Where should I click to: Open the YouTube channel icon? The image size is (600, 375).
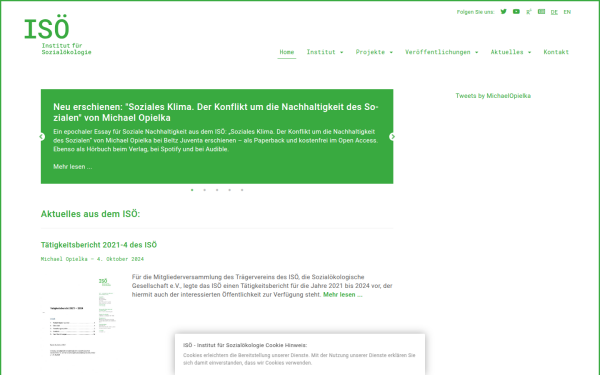(x=516, y=11)
